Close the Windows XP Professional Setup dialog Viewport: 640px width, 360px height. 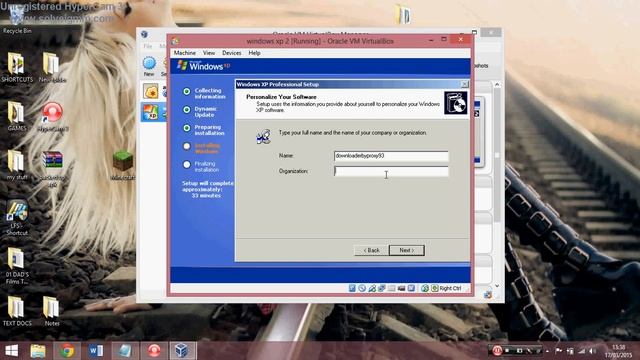[464, 84]
